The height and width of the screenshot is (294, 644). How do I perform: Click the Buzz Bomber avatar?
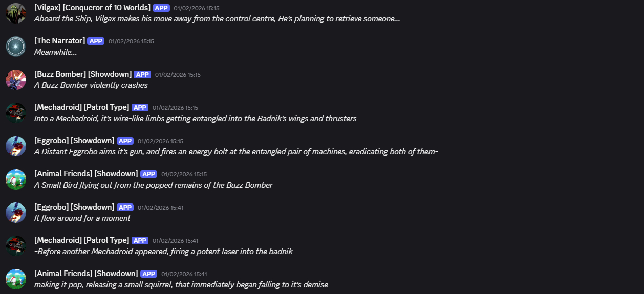pos(16,80)
